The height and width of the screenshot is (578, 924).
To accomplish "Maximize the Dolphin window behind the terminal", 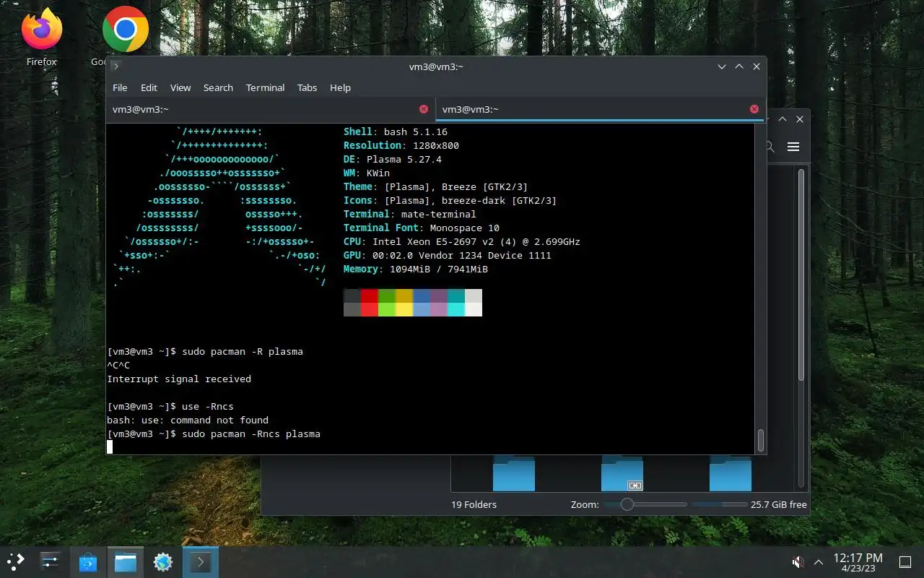I will (x=783, y=119).
